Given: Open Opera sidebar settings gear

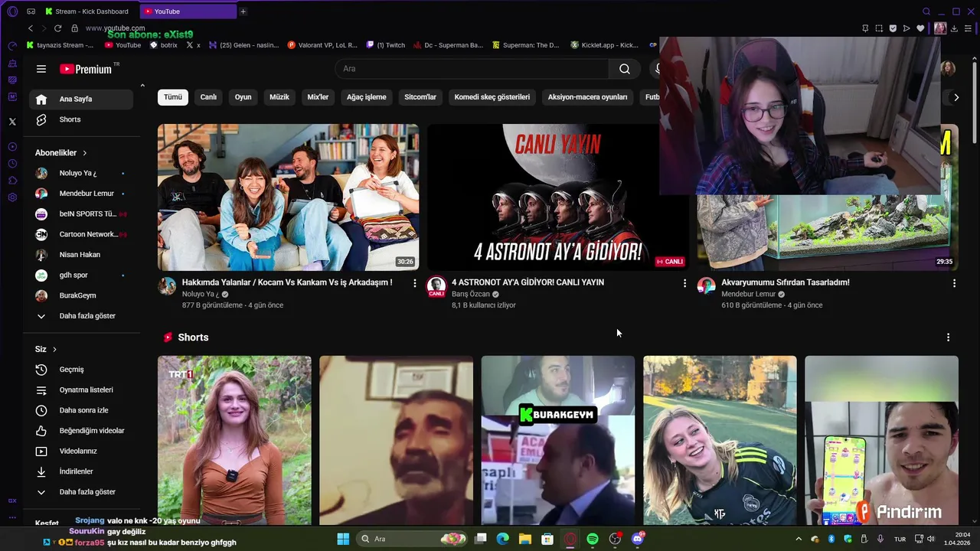Looking at the screenshot, I should (x=12, y=197).
